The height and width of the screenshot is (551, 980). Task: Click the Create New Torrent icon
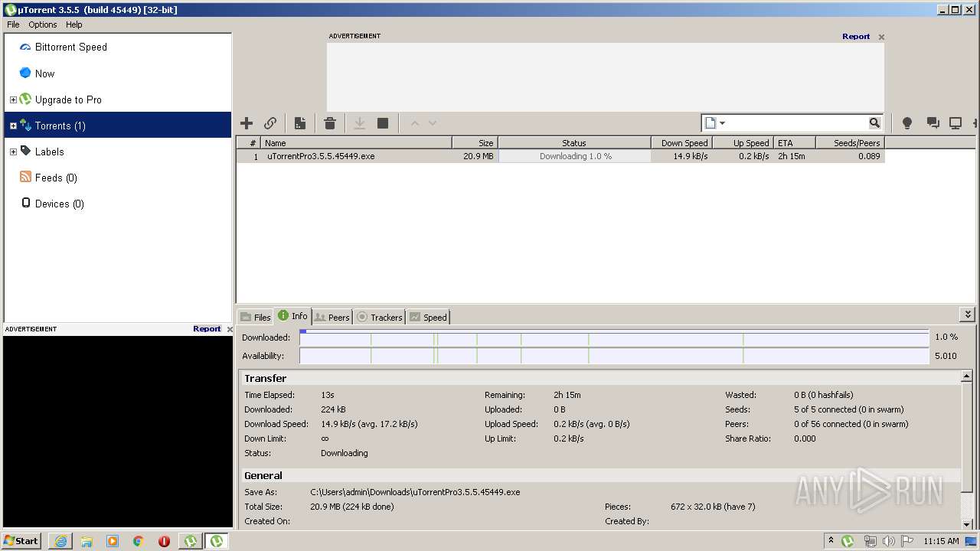(300, 123)
